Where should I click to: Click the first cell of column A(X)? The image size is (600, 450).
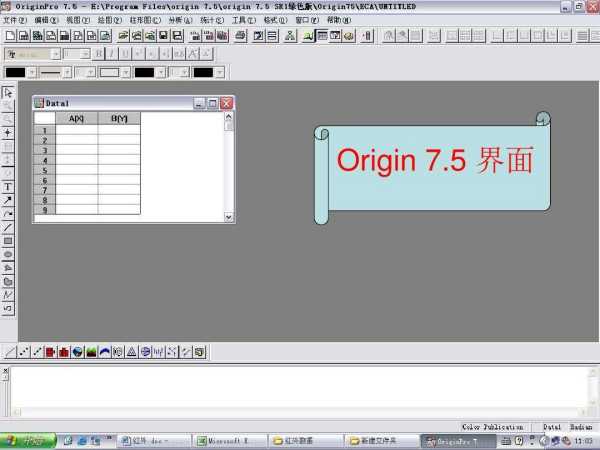point(77,130)
